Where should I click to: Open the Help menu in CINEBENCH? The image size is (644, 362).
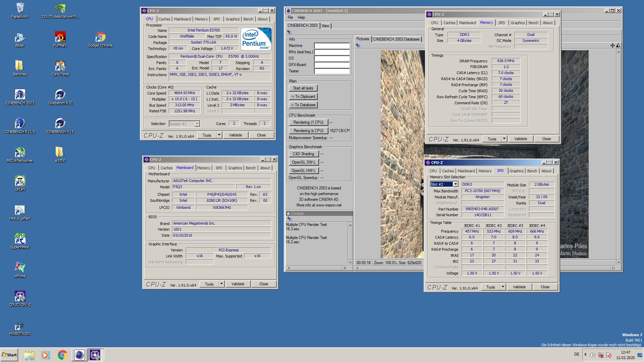tap(301, 17)
